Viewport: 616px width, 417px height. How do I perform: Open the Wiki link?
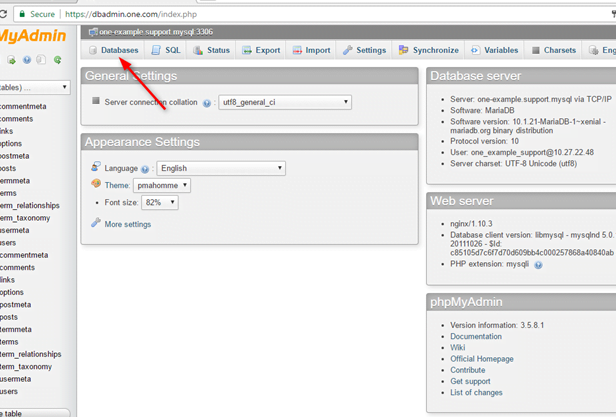coord(458,347)
